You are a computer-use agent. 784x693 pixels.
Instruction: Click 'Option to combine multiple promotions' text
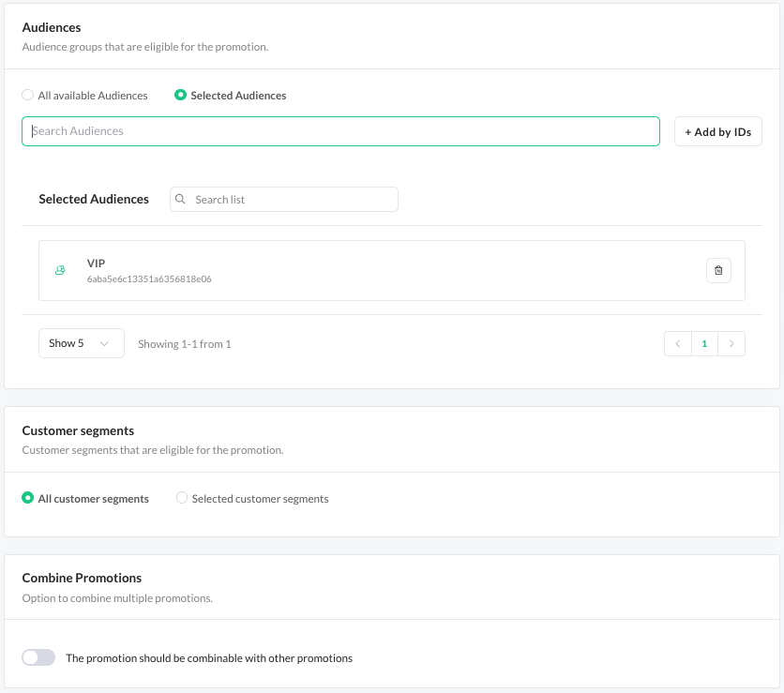click(x=117, y=598)
